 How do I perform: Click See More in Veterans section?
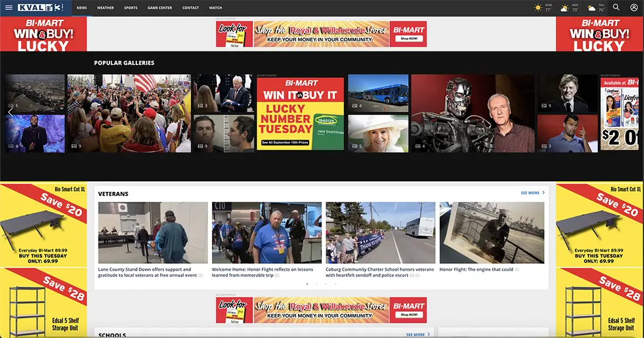[x=533, y=193]
